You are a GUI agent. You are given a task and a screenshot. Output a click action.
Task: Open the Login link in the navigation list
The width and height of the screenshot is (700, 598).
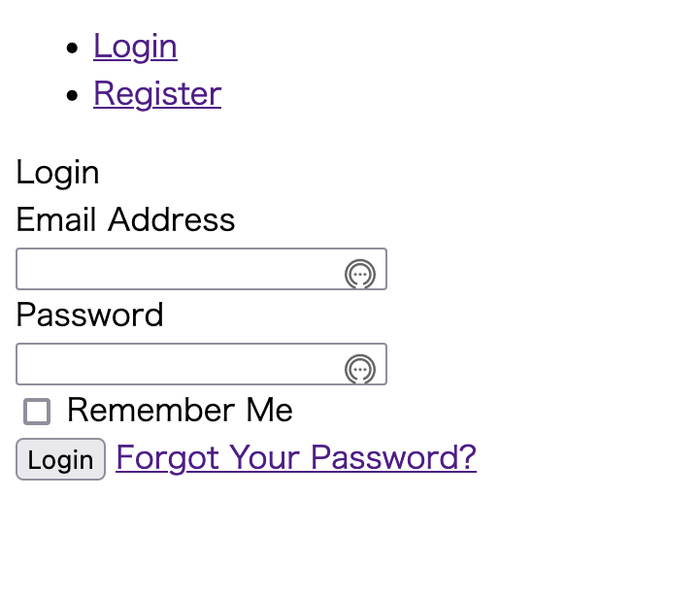pos(135,47)
